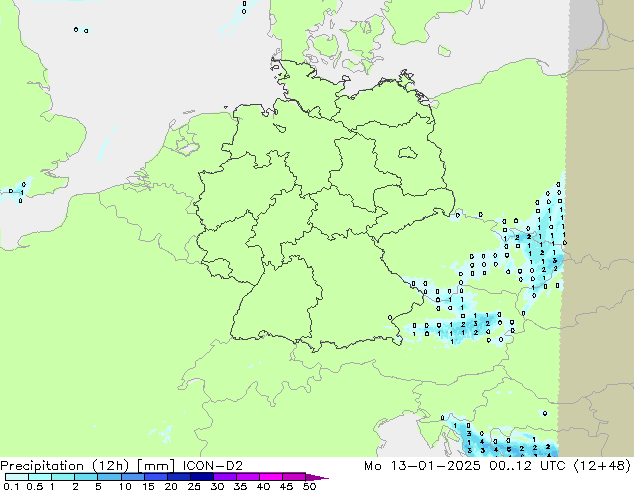Click the legend value '0.1'

pyautogui.click(x=11, y=486)
